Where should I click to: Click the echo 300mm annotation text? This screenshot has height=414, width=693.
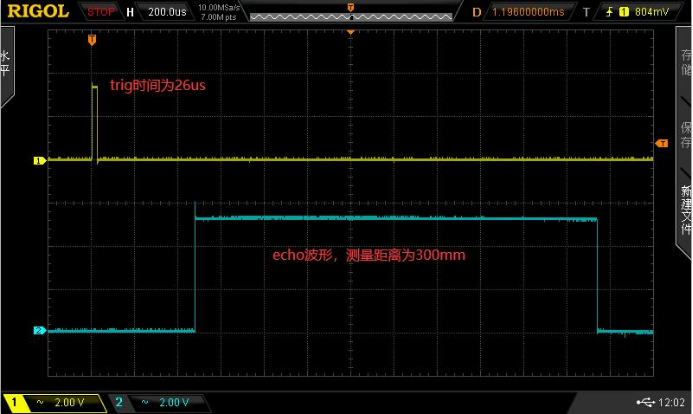(369, 255)
